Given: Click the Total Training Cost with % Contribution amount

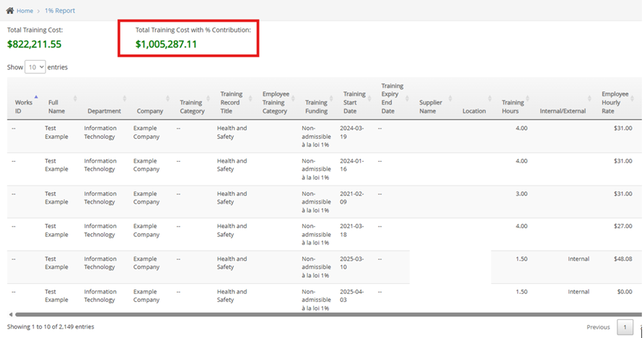Looking at the screenshot, I should click(166, 44).
